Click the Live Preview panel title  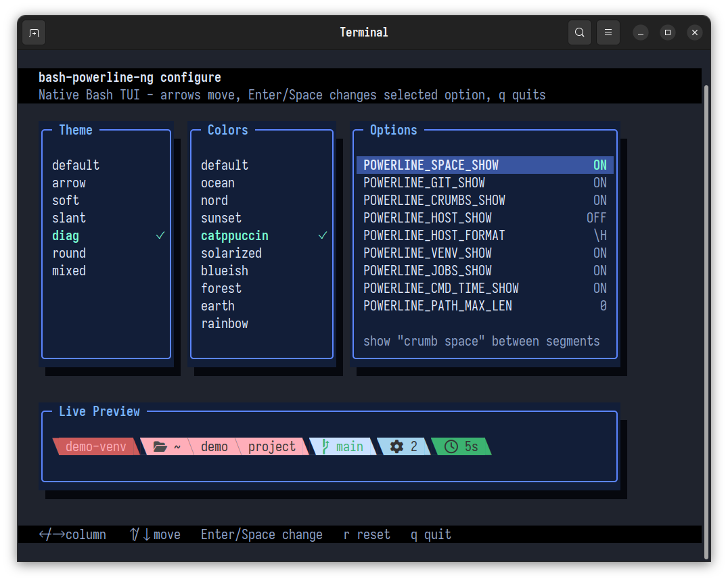(x=99, y=411)
